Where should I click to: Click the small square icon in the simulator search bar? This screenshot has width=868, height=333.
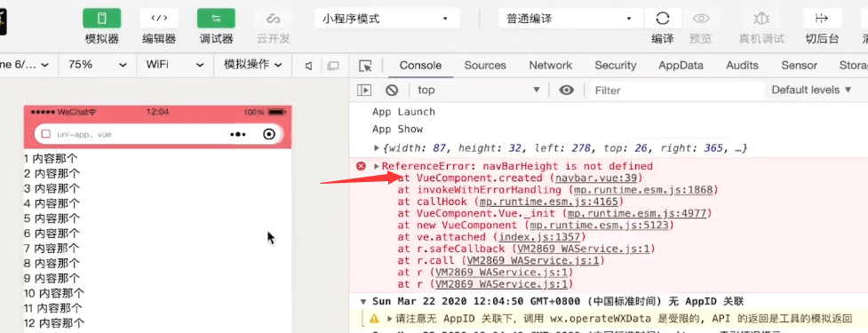click(46, 134)
